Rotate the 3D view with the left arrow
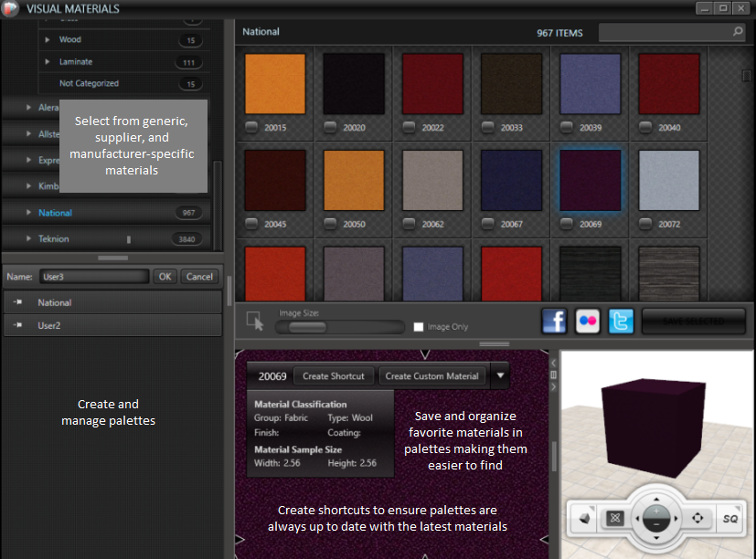This screenshot has height=559, width=756. 637,519
